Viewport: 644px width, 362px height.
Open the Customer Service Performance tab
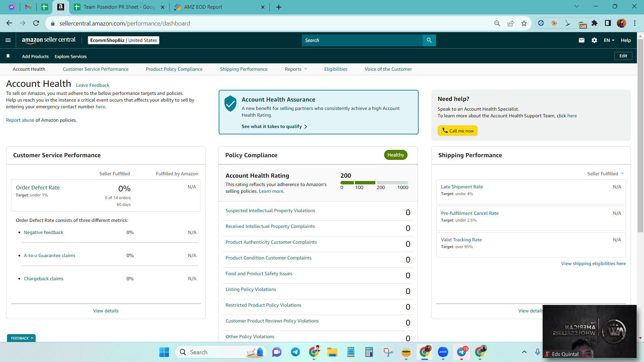click(96, 69)
